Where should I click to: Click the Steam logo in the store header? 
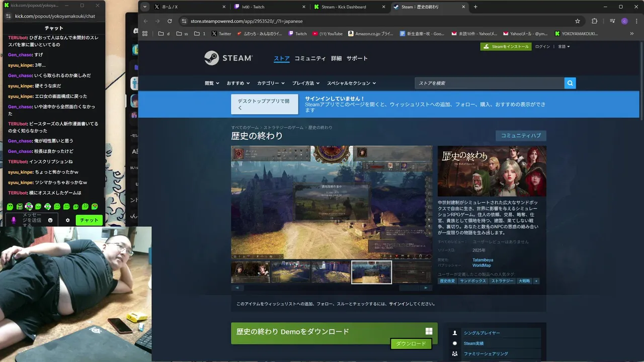point(228,58)
